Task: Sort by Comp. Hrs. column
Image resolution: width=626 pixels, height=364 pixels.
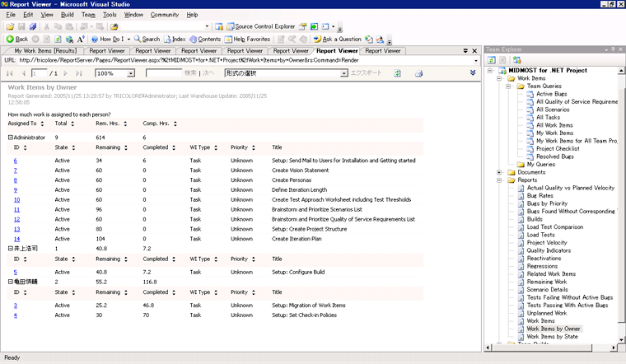Action: pyautogui.click(x=175, y=124)
